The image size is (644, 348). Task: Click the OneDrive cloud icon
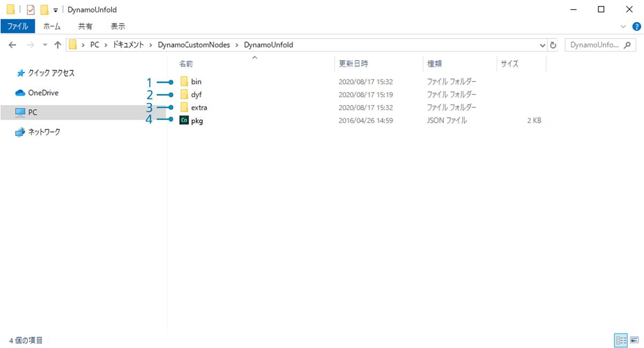[x=20, y=93]
